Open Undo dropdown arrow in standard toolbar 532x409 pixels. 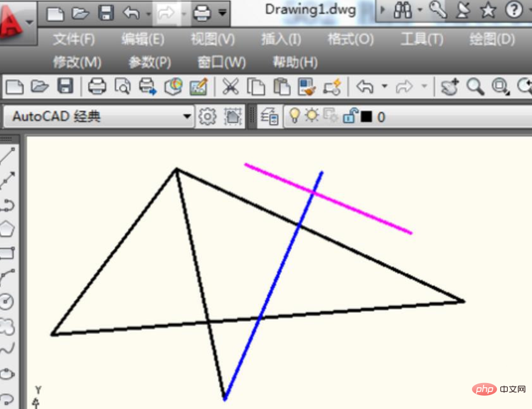point(384,86)
